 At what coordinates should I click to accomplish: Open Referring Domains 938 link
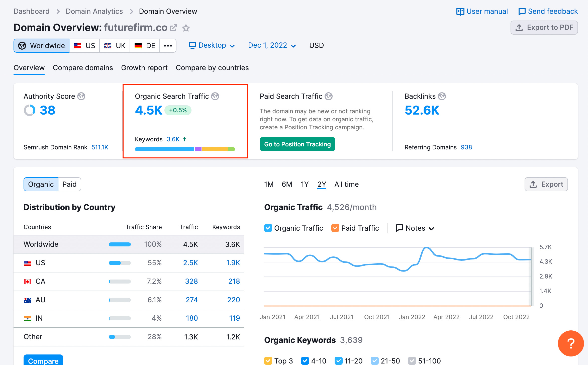pyautogui.click(x=466, y=147)
